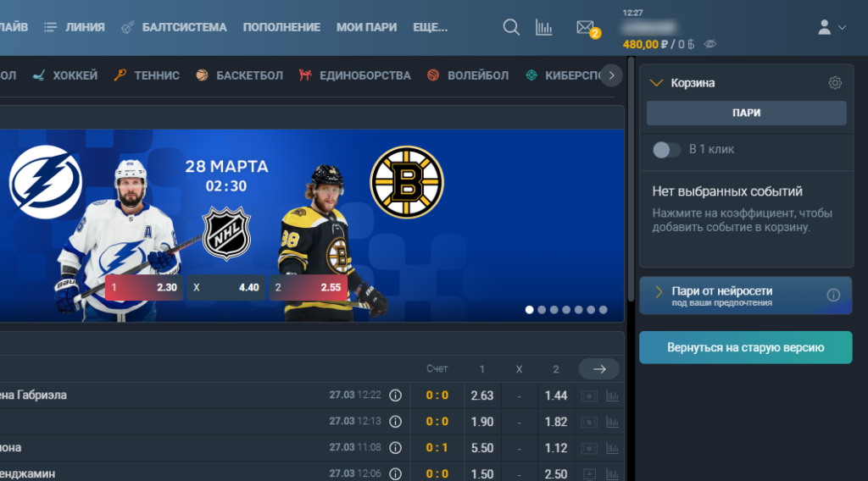This screenshot has height=481, width=868.
Task: Select odds 1.50 in 12:06 match
Action: (x=482, y=474)
